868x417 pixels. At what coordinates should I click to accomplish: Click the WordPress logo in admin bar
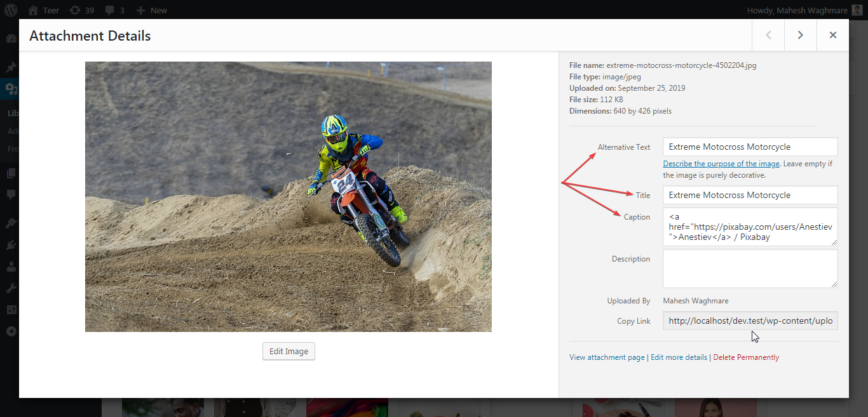[x=10, y=10]
